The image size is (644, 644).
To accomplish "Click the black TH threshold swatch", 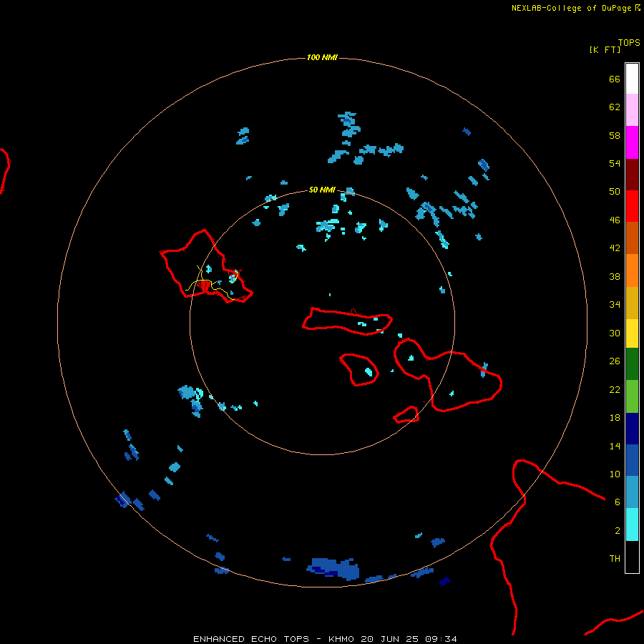I will click(x=632, y=557).
